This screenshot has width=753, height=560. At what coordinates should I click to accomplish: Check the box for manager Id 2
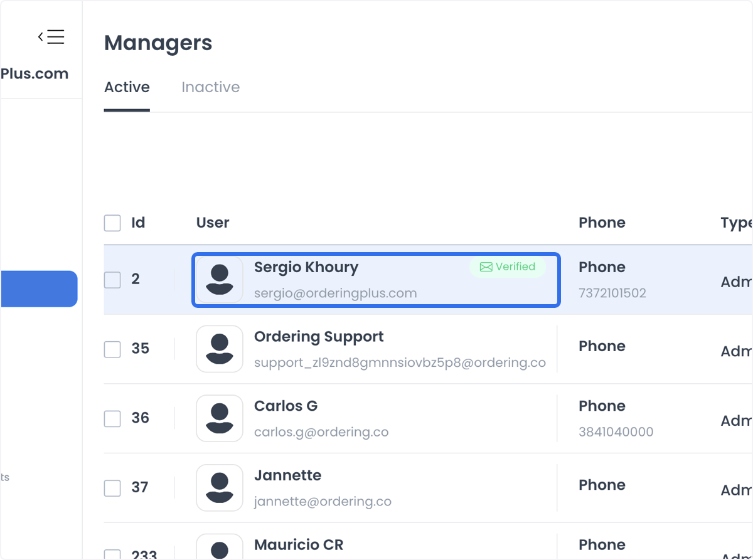[x=112, y=280]
